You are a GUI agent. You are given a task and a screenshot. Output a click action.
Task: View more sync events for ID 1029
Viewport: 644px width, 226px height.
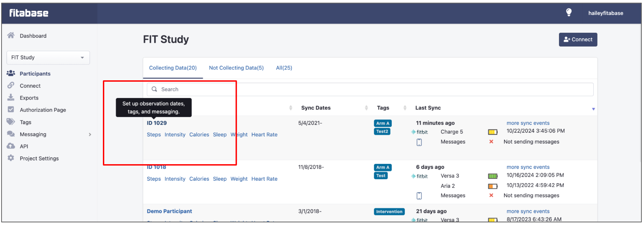point(528,123)
